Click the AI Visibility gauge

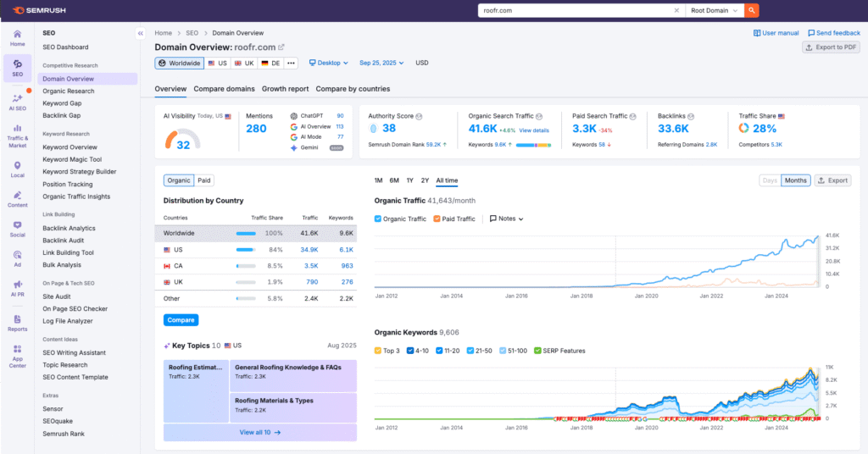tap(183, 140)
